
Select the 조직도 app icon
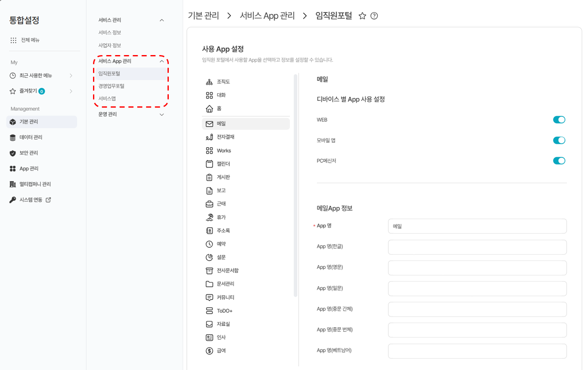209,82
